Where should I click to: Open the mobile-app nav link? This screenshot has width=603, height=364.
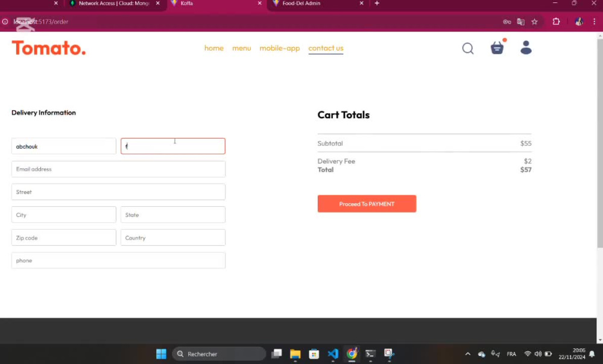[x=280, y=48]
